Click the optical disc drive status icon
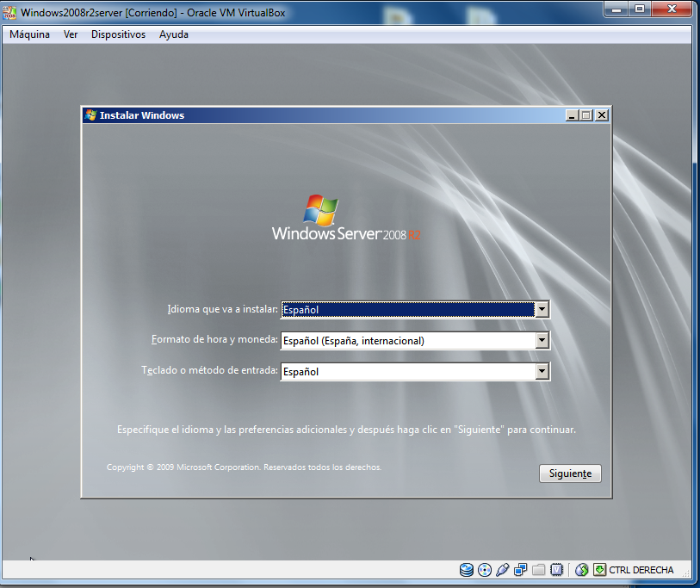Viewport: 700px width, 588px height. click(x=485, y=570)
